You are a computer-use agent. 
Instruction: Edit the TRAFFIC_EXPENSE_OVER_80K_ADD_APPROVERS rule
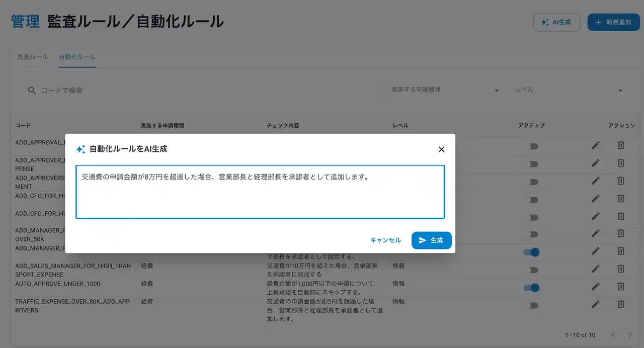tap(596, 304)
